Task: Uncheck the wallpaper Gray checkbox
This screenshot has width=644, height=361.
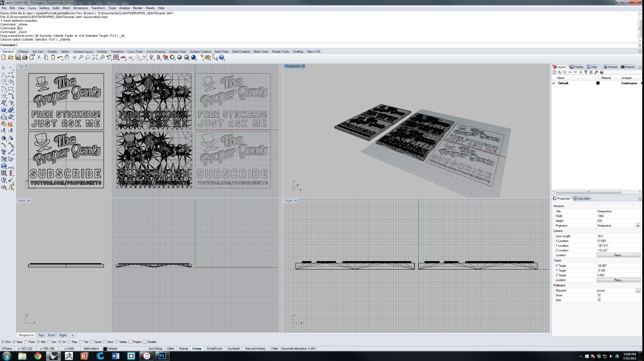Action: tap(599, 300)
